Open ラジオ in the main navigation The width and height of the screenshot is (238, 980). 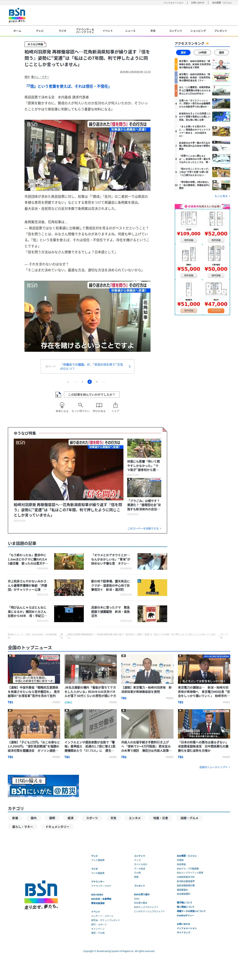(x=62, y=31)
